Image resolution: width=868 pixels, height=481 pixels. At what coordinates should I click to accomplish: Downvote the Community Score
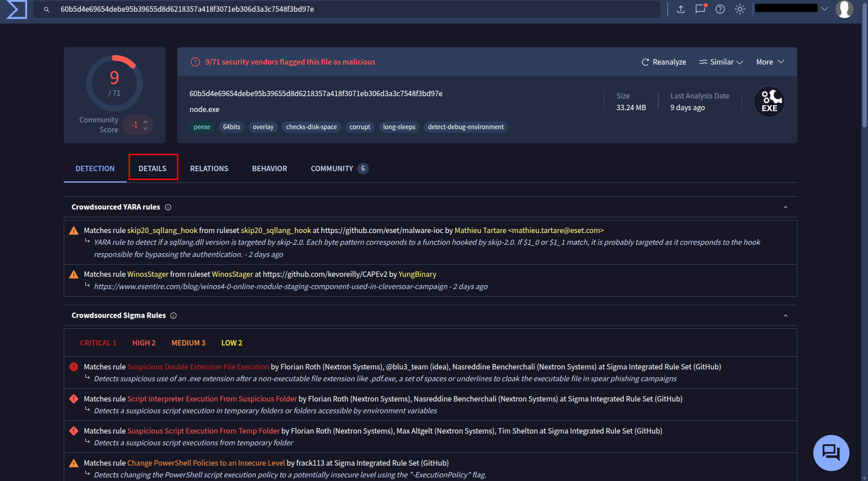point(145,130)
